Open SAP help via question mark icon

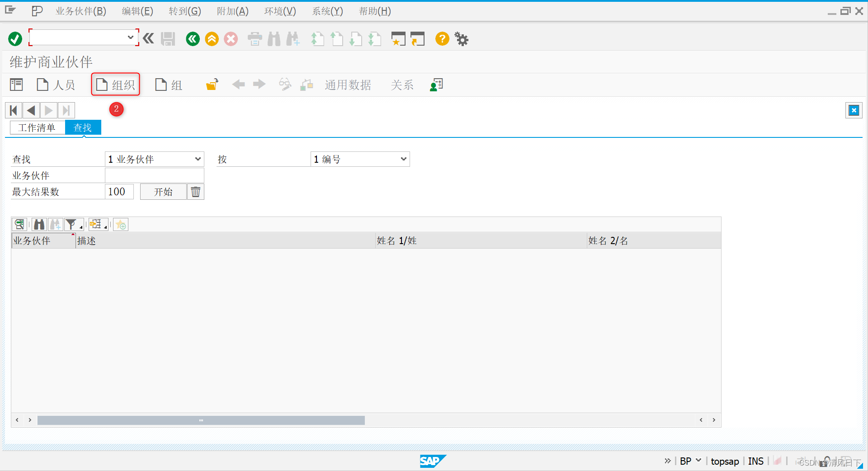point(442,39)
